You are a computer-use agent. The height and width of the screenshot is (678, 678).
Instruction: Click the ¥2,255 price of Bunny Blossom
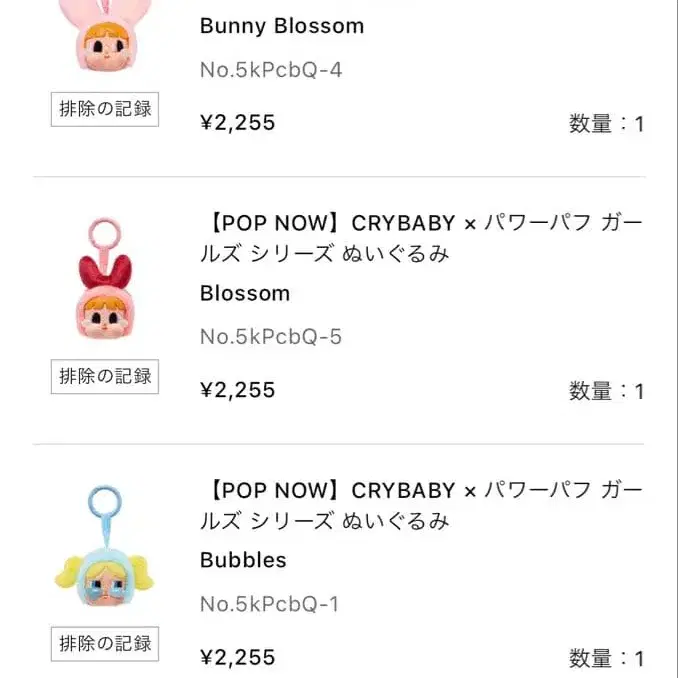(x=238, y=123)
